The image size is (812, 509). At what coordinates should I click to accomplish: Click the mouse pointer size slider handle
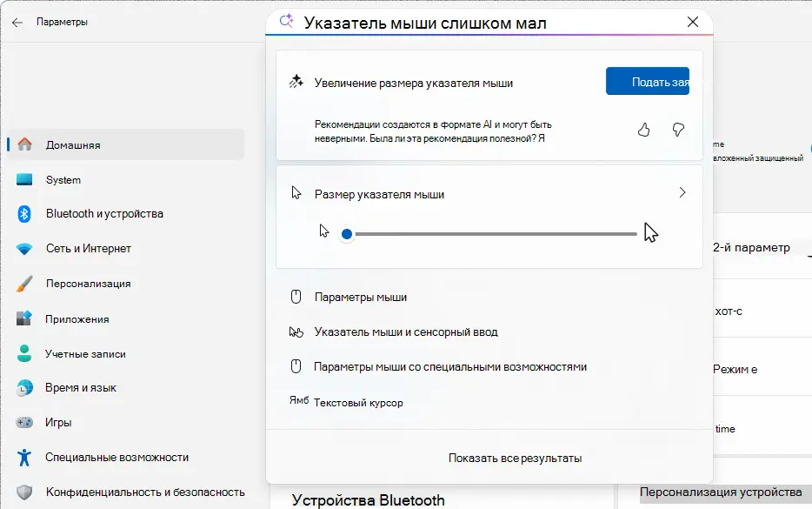(347, 234)
